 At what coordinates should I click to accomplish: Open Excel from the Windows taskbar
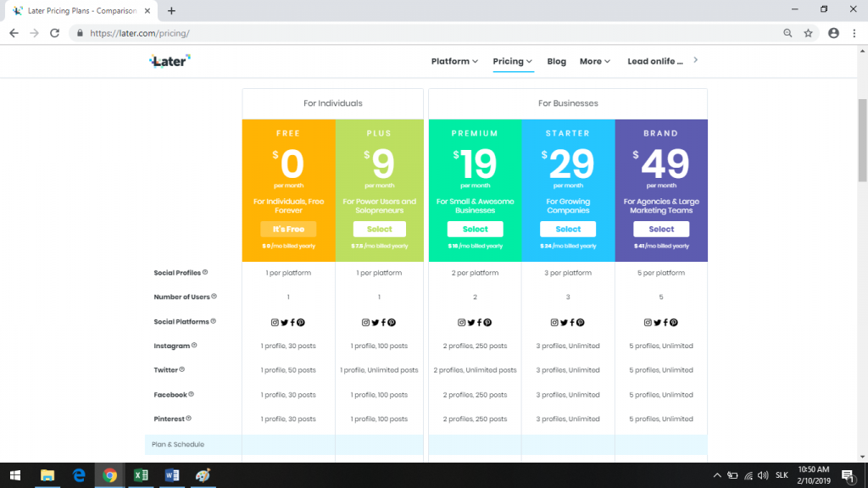pos(141,475)
